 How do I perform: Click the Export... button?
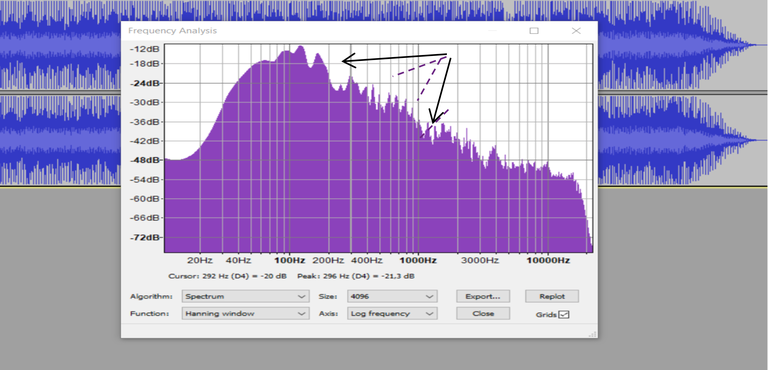point(483,296)
